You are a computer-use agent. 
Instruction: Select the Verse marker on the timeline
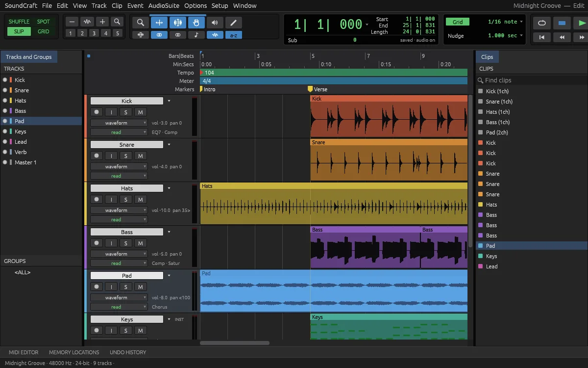click(318, 89)
